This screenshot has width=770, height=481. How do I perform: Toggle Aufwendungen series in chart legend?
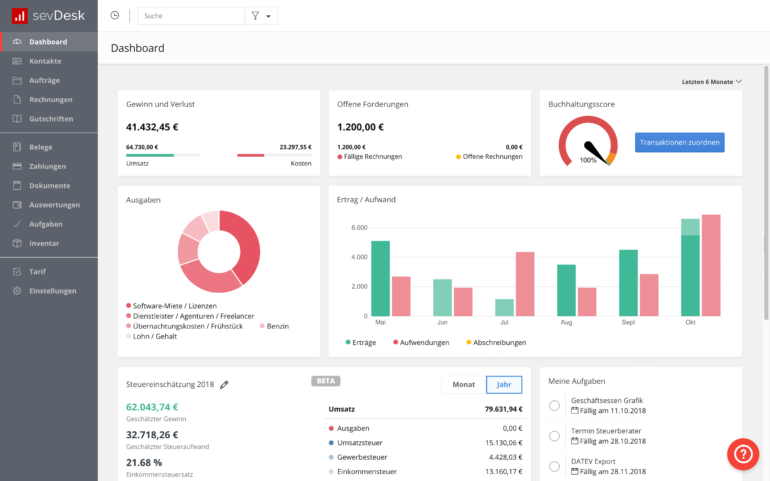pos(421,342)
